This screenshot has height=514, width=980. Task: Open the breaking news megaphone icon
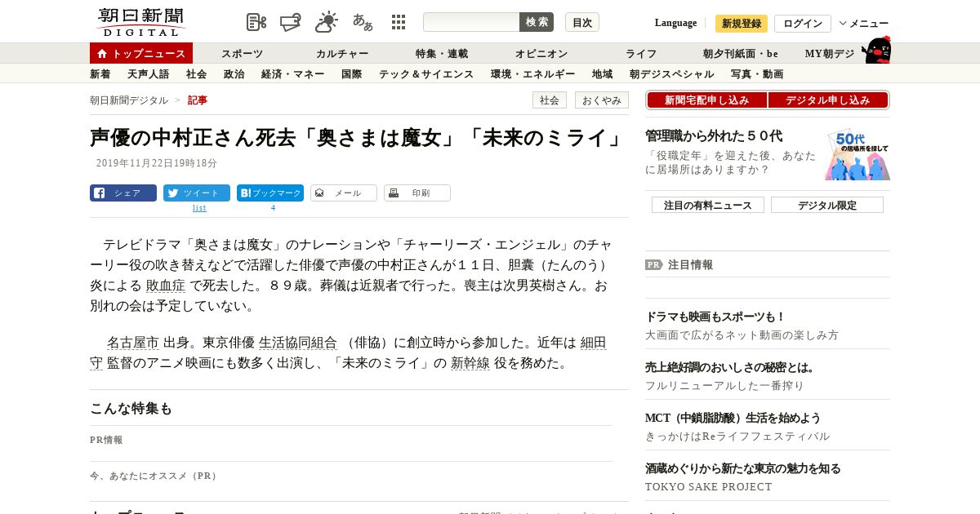(x=291, y=22)
